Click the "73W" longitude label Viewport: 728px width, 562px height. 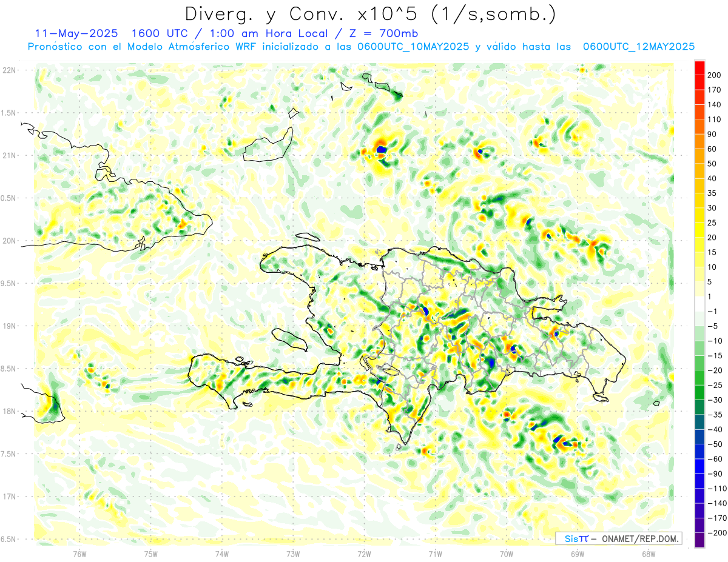293,553
